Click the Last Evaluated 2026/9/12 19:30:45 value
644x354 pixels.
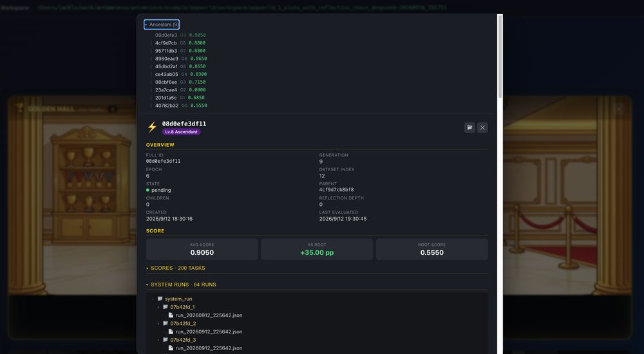pos(343,219)
